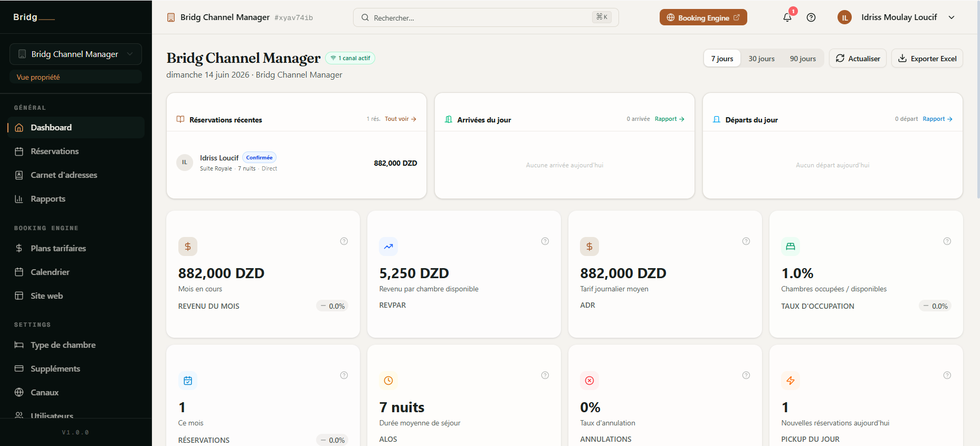Click the book icon of Réservations récentes
This screenshot has height=446, width=980.
pos(180,119)
